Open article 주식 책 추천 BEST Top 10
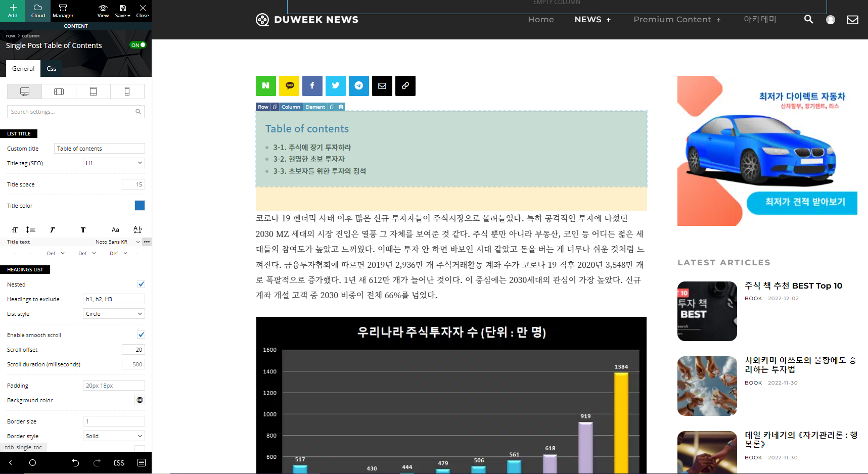This screenshot has width=868, height=474. [x=793, y=286]
